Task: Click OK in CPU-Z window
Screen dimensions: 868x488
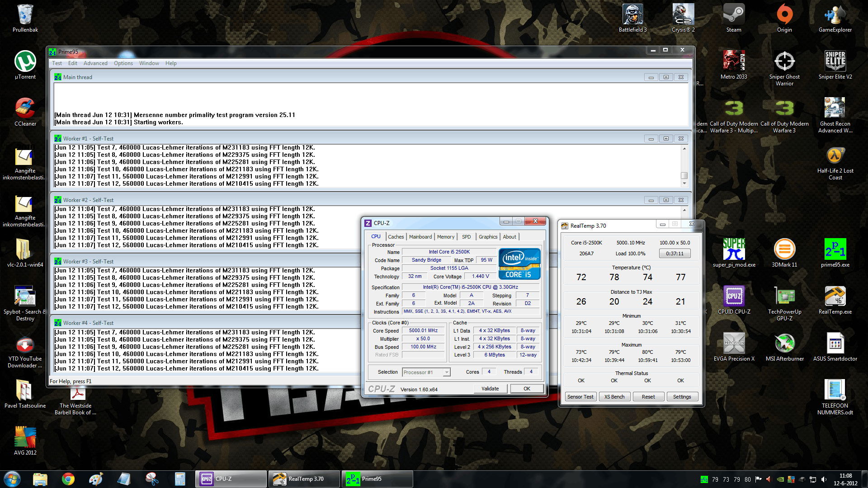Action: [x=527, y=389]
